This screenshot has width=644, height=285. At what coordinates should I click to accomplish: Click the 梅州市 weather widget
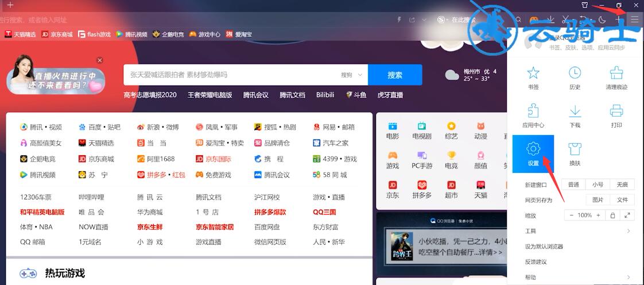471,75
